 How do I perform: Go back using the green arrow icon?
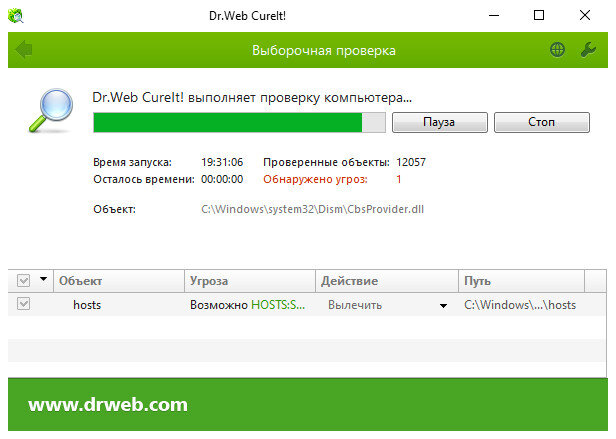[24, 50]
